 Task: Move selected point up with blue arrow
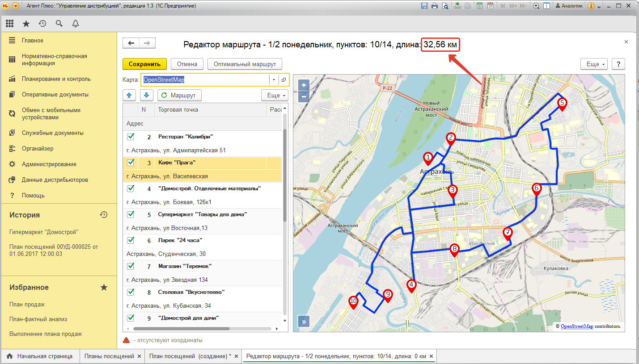tap(129, 95)
